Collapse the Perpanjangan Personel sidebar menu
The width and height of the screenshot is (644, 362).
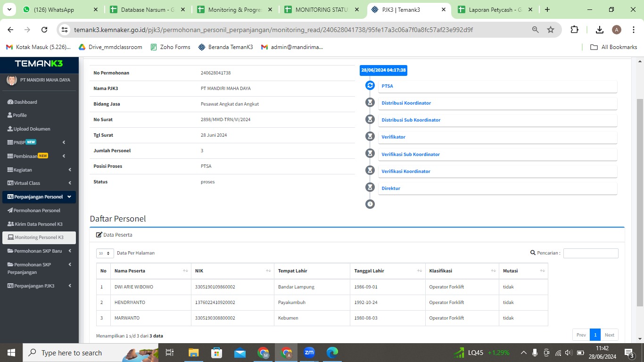(x=39, y=197)
